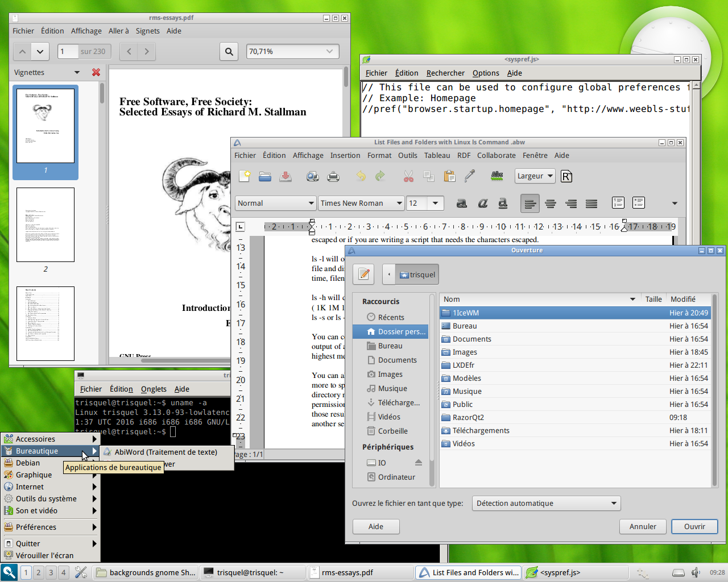Click the printer icon in AbiWord

point(333,176)
